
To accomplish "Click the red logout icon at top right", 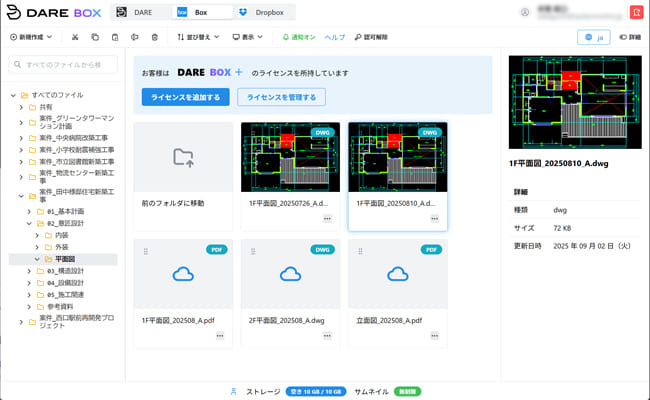I will coord(636,12).
